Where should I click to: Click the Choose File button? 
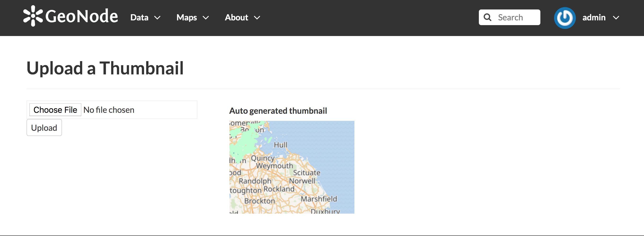(x=55, y=110)
